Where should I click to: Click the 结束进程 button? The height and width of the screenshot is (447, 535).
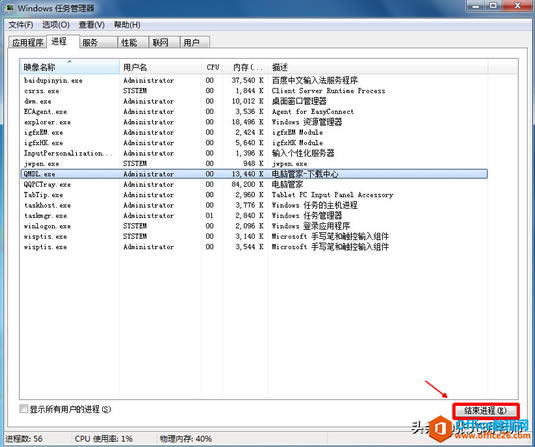click(486, 411)
